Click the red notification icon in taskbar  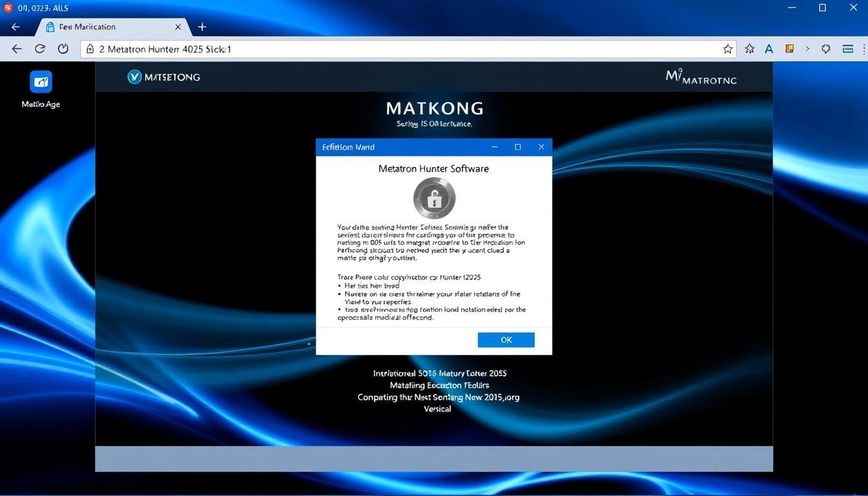[6, 7]
